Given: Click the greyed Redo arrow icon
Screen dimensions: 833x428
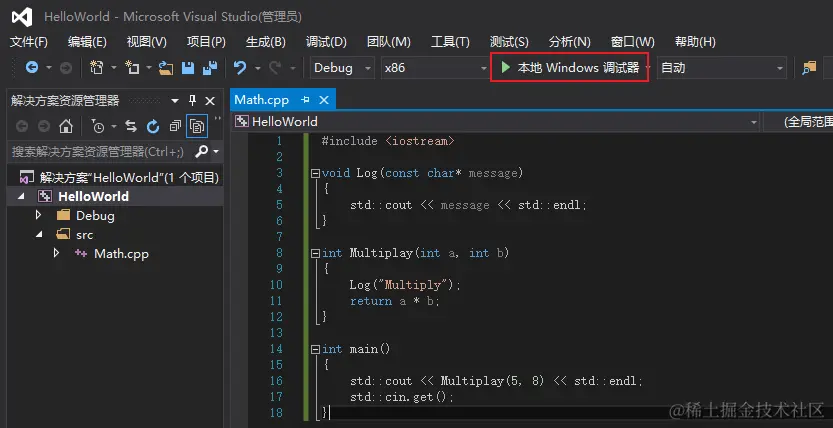Looking at the screenshot, I should 275,68.
